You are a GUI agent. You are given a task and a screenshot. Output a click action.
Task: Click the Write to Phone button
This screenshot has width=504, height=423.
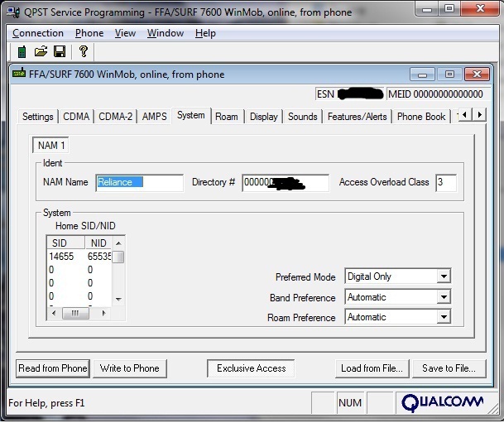pyautogui.click(x=130, y=368)
